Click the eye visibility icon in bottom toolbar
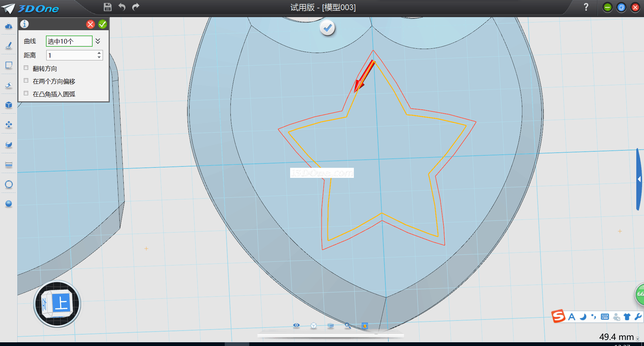This screenshot has width=644, height=346. tap(296, 325)
